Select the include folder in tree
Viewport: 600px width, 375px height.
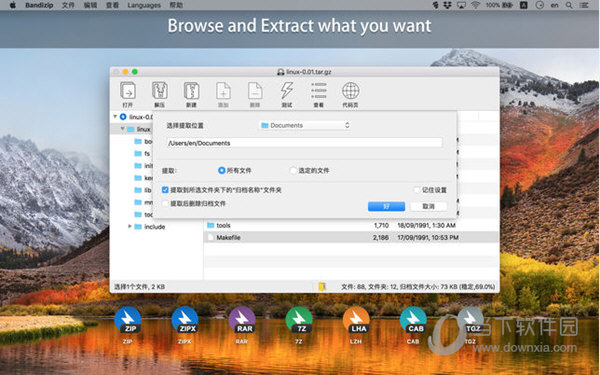pyautogui.click(x=150, y=227)
